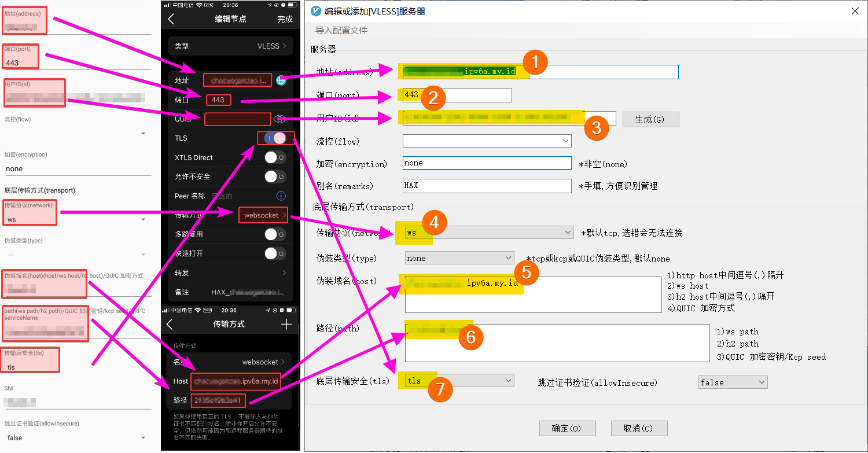The height and width of the screenshot is (453, 868).
Task: Reveal the UUID using the eye icon
Action: pos(281,119)
